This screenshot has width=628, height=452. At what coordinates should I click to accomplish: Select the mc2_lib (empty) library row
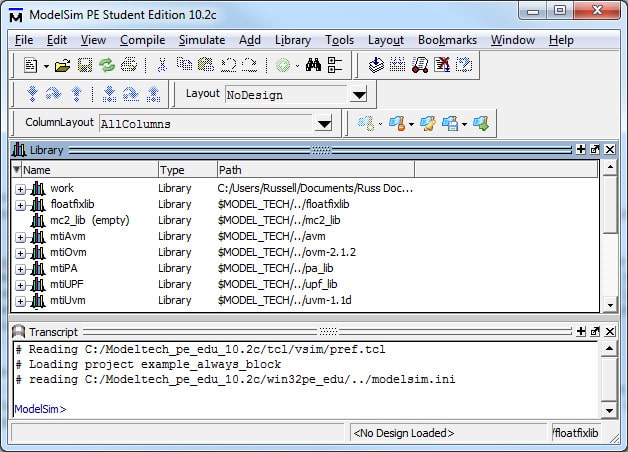306,220
